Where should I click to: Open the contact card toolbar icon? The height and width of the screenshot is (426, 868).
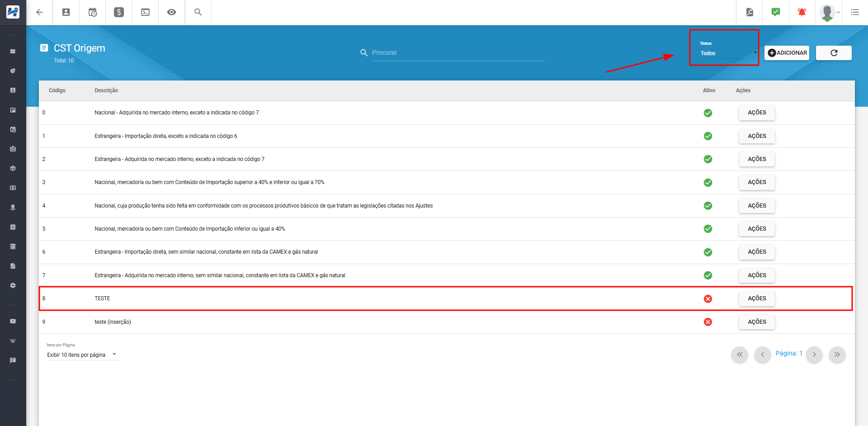tap(66, 12)
